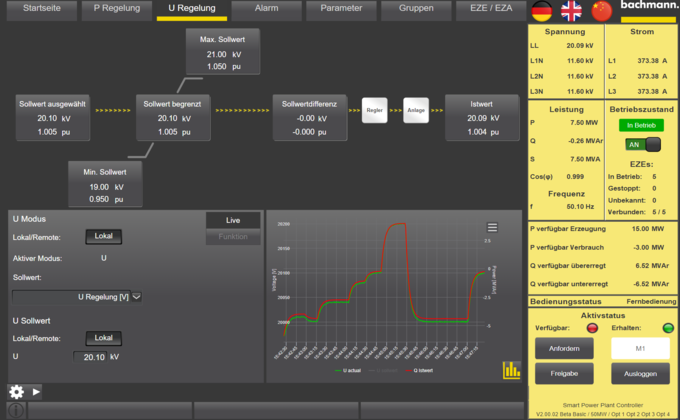Open the U Regelung [V] dropdown

pyautogui.click(x=77, y=296)
